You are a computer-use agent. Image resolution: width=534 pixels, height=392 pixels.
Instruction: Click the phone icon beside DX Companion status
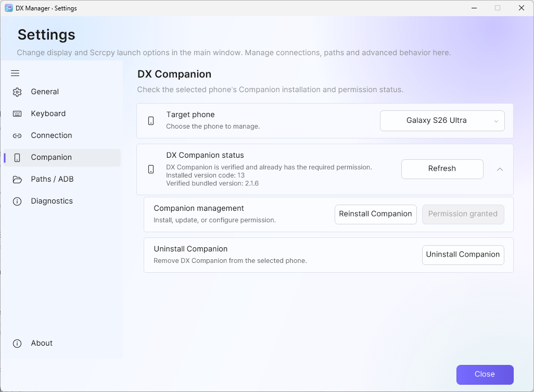coord(151,169)
